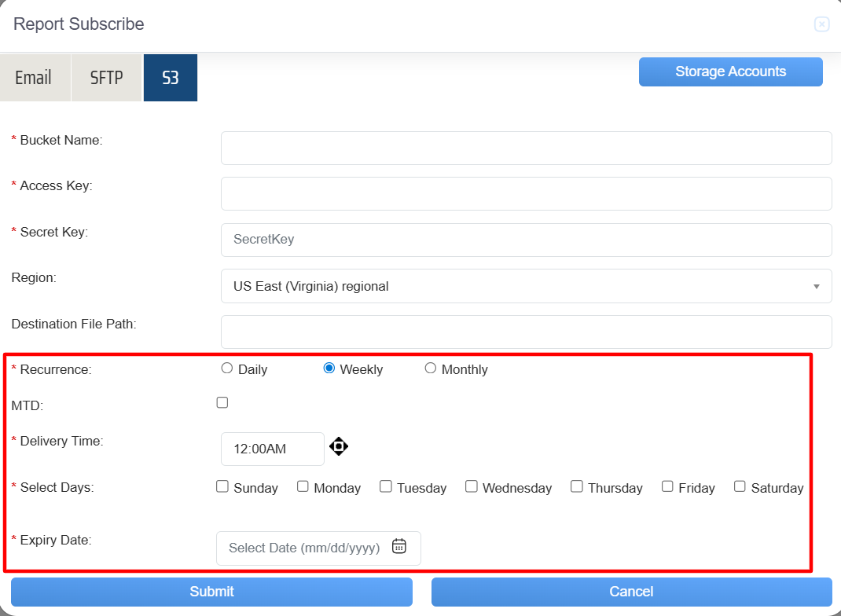Click the Storage Accounts button
The image size is (841, 616).
730,71
